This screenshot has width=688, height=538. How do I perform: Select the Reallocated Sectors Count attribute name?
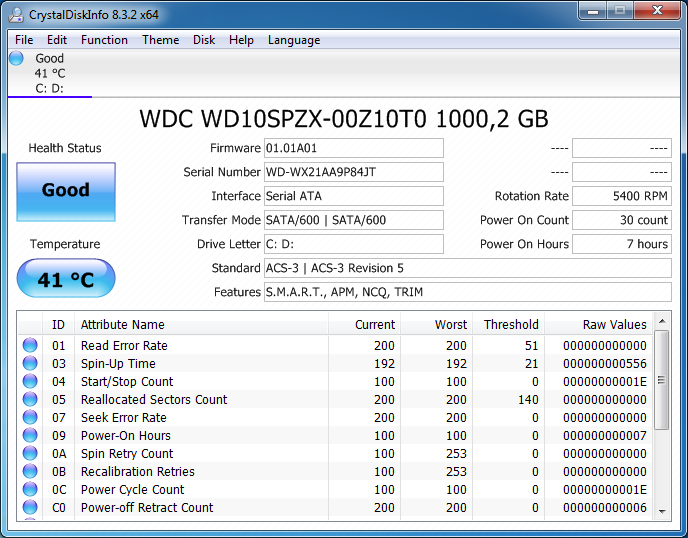pyautogui.click(x=154, y=399)
